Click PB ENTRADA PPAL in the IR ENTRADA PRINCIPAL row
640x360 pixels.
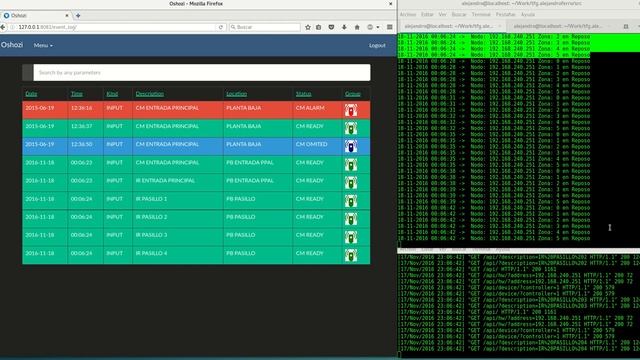[x=250, y=181]
